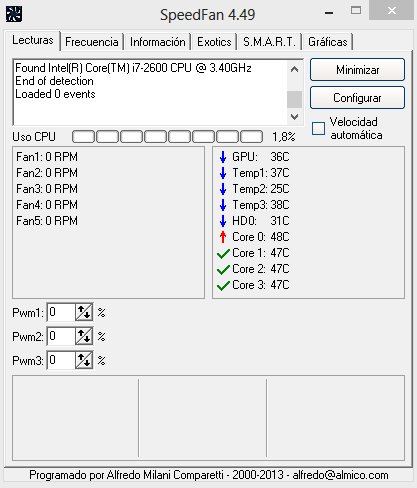Screen dimensions: 417x488
Task: Click the green checkmark beside Core 2
Action: [x=223, y=269]
